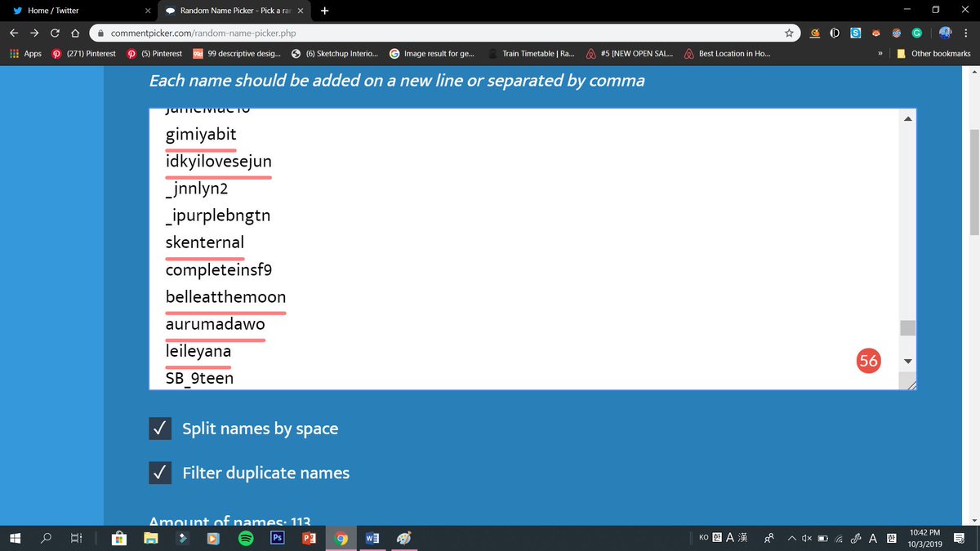This screenshot has height=551, width=980.
Task: Open the Grammarly extension icon
Action: (917, 33)
